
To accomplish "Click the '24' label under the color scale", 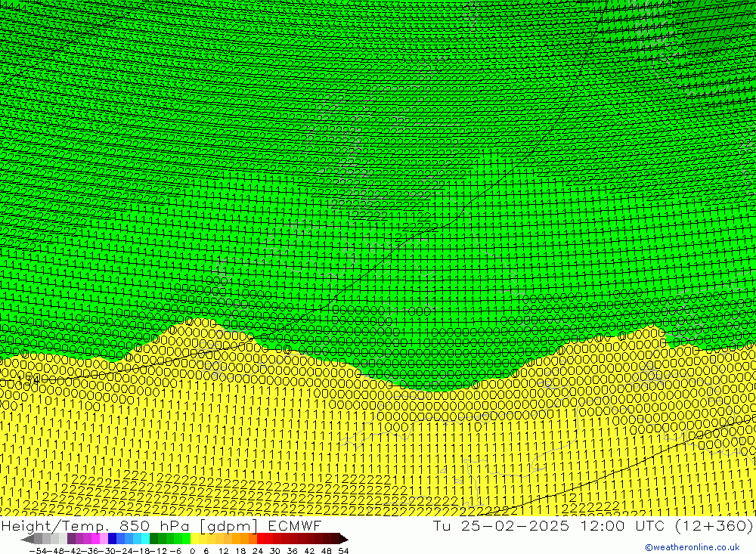I will tap(258, 551).
